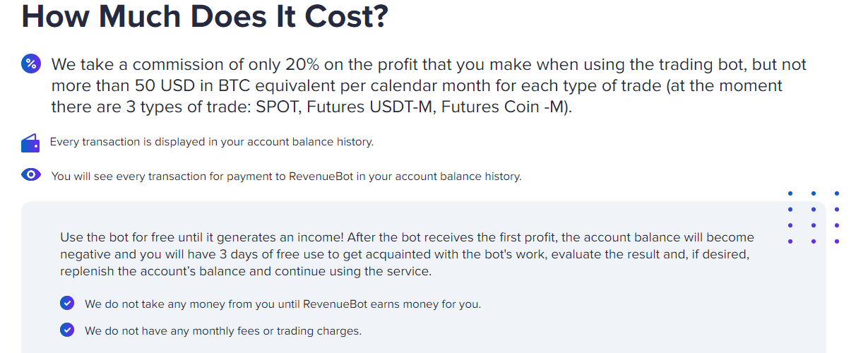The width and height of the screenshot is (868, 353).
Task: Click checkmark beside "do not take any money"
Action: 67,303
